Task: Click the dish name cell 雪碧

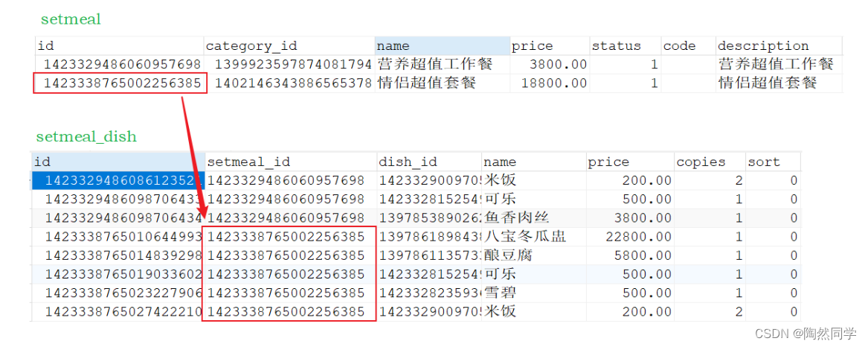Action: coord(534,293)
